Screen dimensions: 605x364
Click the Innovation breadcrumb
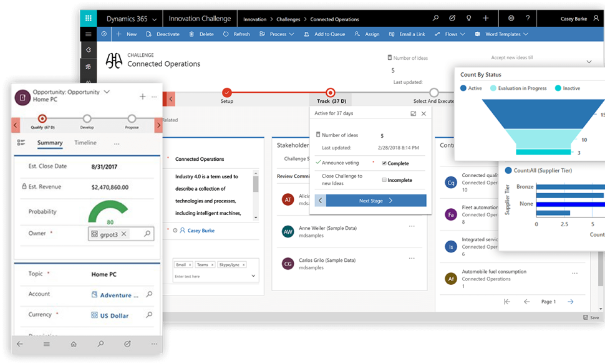click(254, 19)
